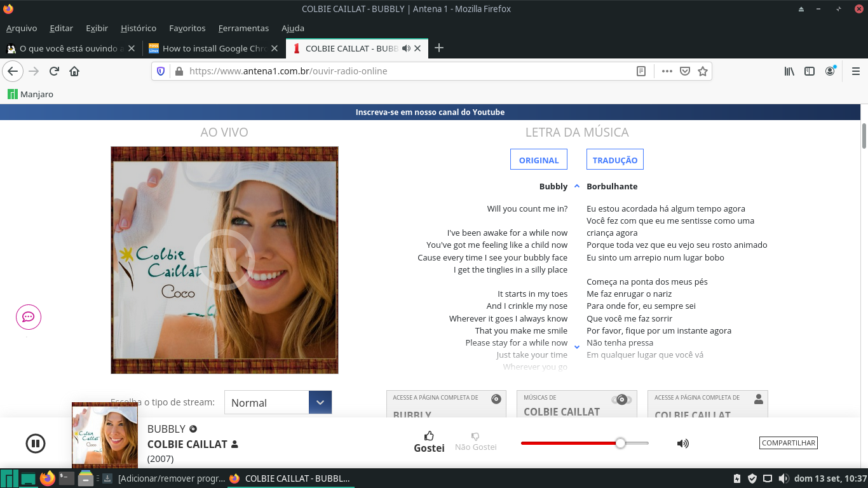
Task: Open the Exibir menu
Action: (x=97, y=28)
